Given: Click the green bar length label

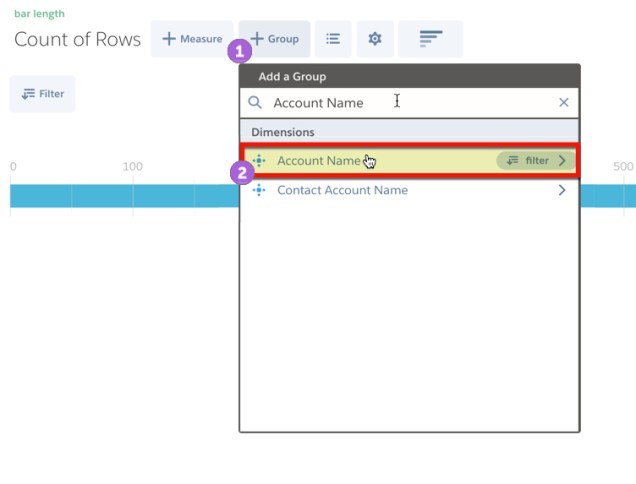Looking at the screenshot, I should [x=39, y=15].
